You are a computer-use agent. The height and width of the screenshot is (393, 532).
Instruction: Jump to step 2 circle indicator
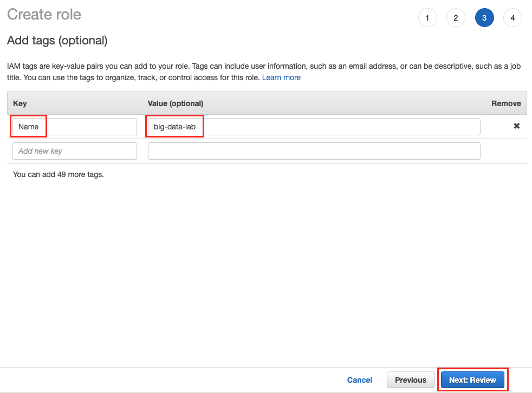point(456,18)
